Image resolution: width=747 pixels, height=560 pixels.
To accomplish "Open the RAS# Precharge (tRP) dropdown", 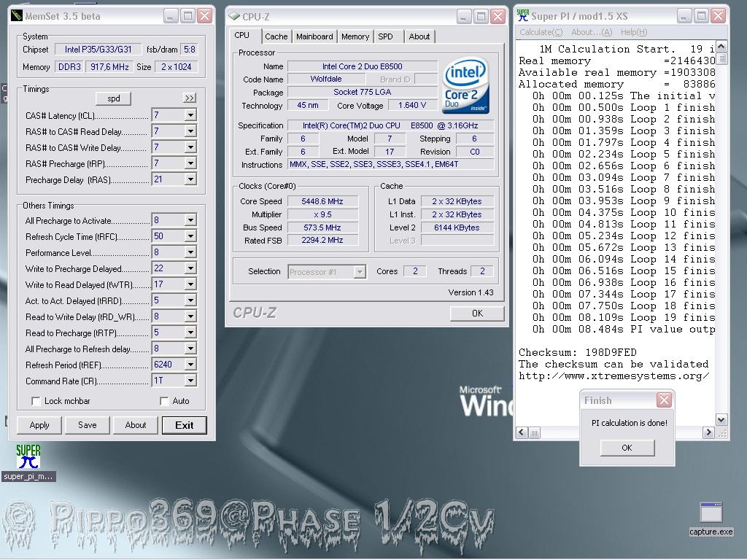I will (x=190, y=164).
